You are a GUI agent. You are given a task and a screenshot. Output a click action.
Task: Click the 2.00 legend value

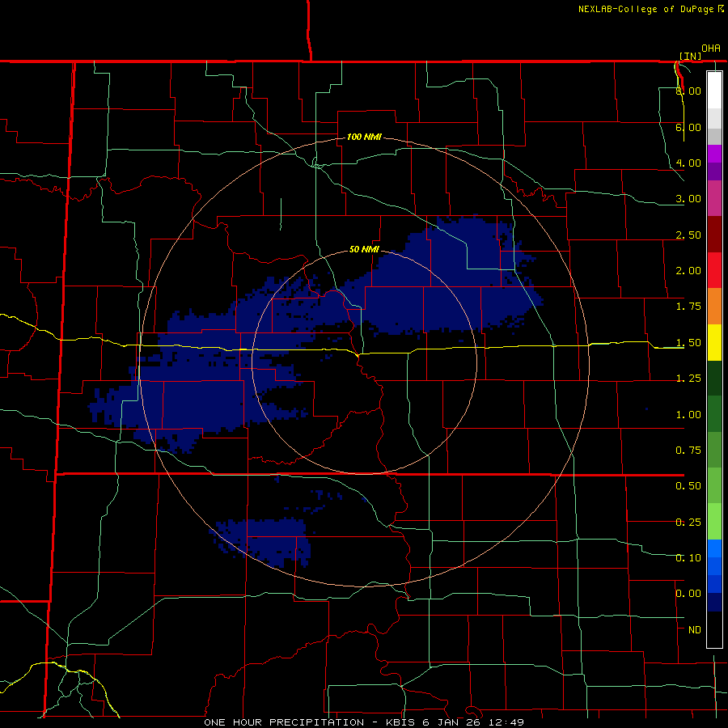pos(688,271)
